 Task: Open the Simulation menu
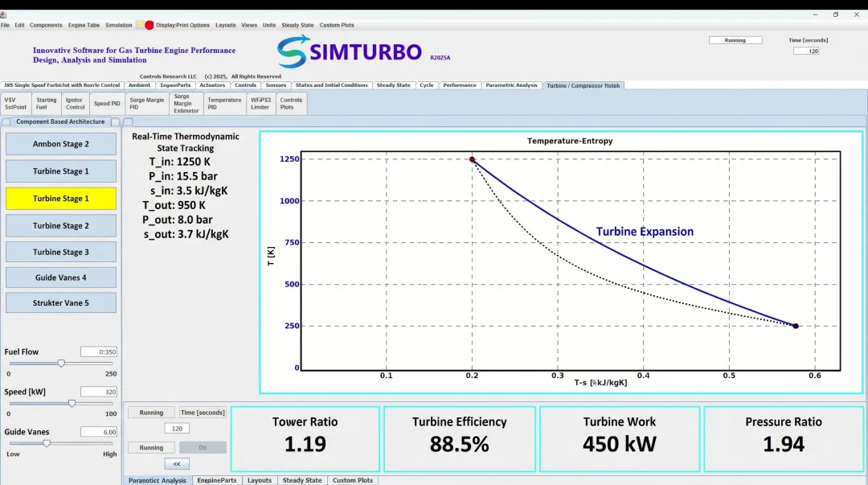click(118, 25)
